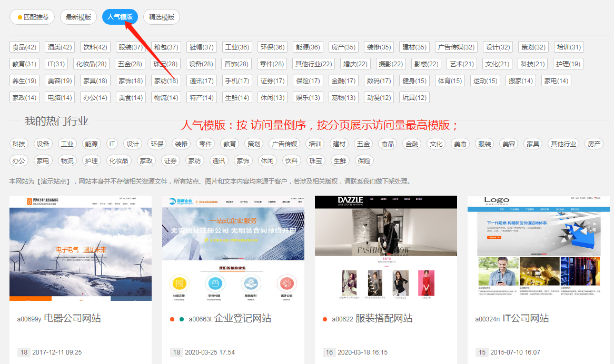Click 保险 tag in hot industries

(364, 161)
